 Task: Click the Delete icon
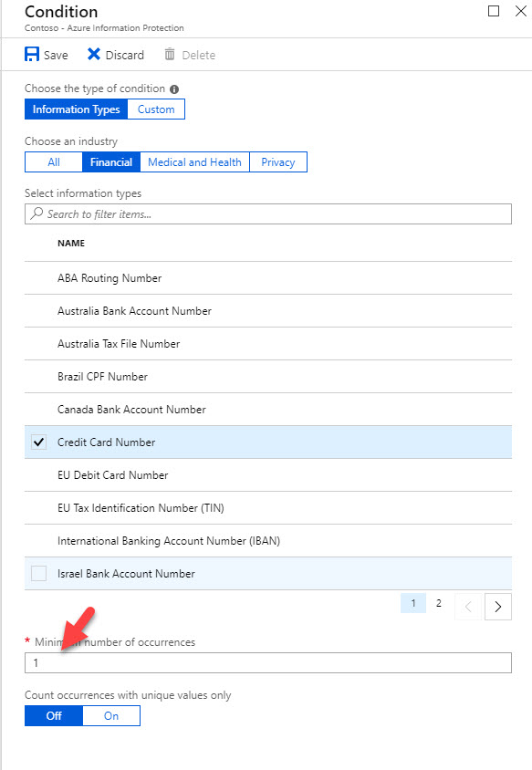tap(171, 55)
